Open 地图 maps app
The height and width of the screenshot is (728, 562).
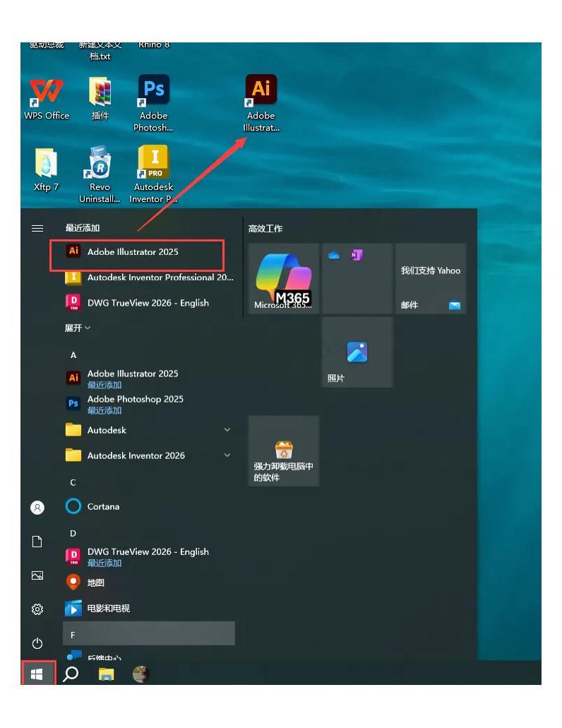click(148, 583)
